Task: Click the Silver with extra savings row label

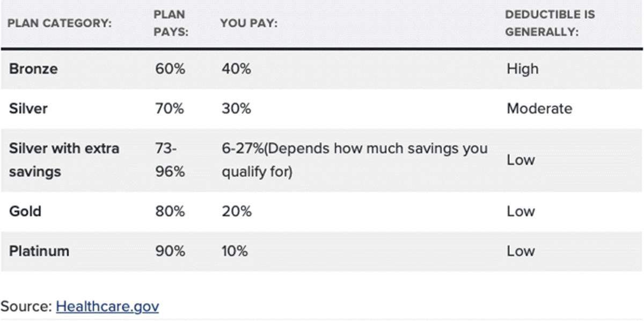Action: tap(64, 160)
